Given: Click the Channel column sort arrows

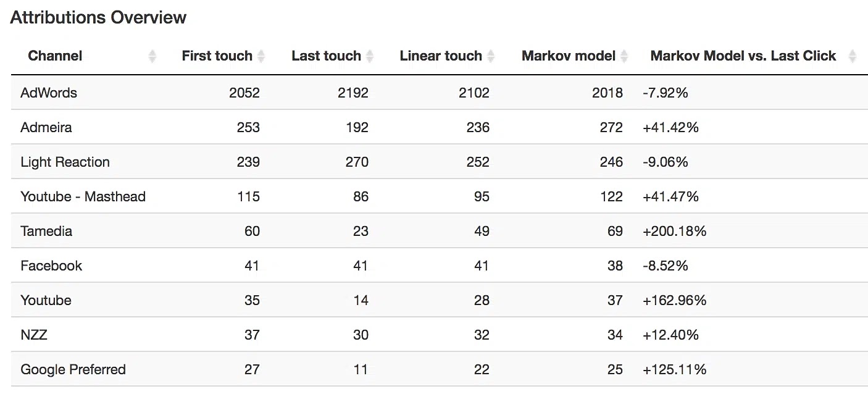Looking at the screenshot, I should click(152, 56).
